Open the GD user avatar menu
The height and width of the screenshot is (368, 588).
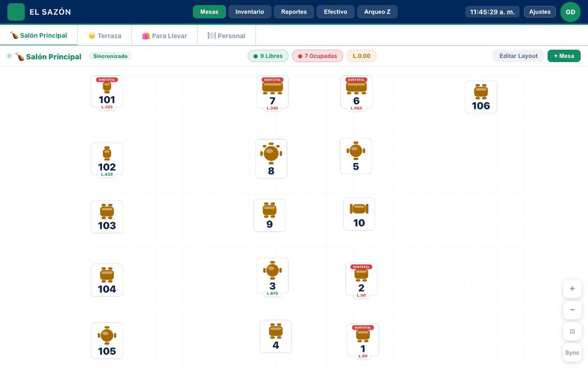pyautogui.click(x=570, y=12)
